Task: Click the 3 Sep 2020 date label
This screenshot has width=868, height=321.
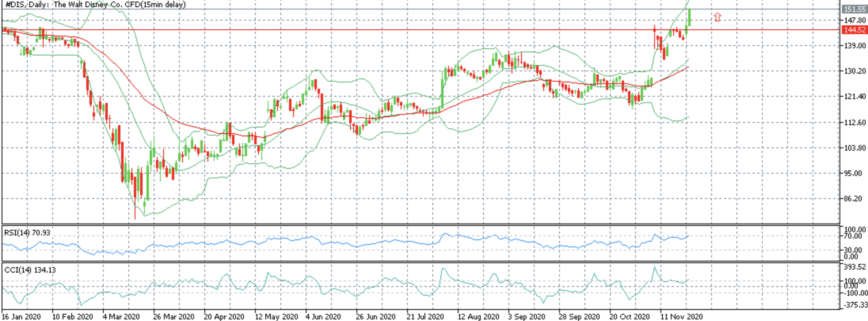Action: tap(527, 317)
